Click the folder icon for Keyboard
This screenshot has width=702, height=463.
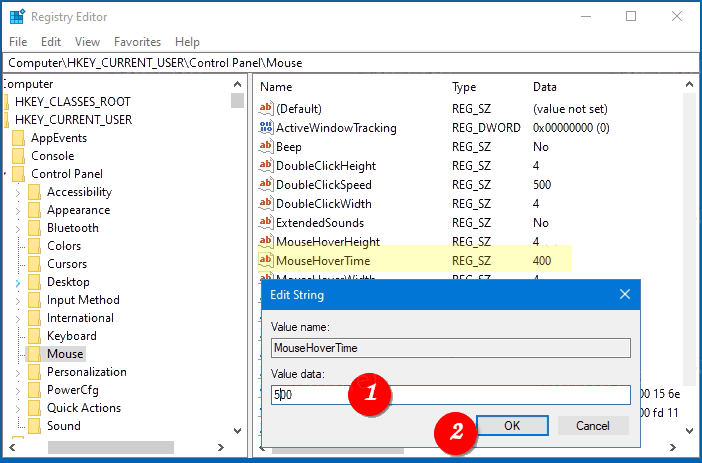click(x=34, y=336)
